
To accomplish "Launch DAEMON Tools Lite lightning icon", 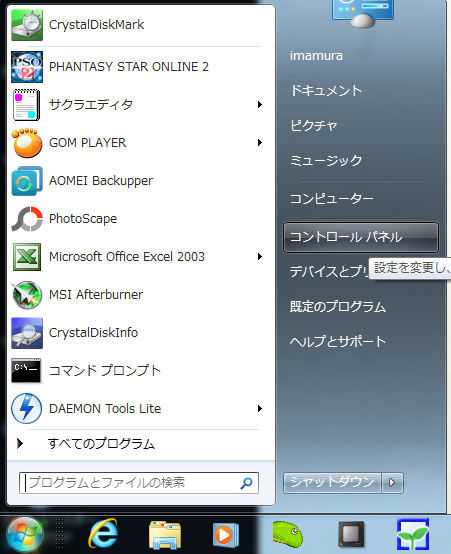I will point(26,409).
